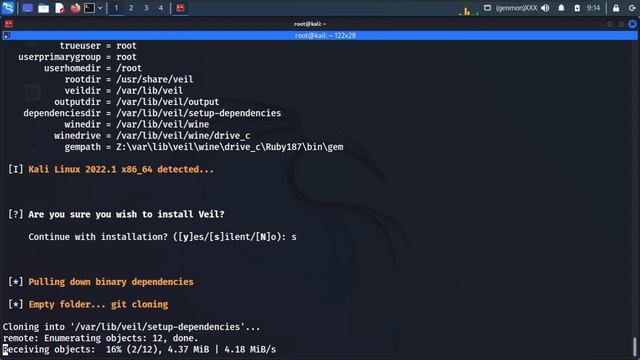Click 'remote: Enumerating objects: 12, done.' line
Image resolution: width=640 pixels, height=360 pixels.
tap(100, 338)
